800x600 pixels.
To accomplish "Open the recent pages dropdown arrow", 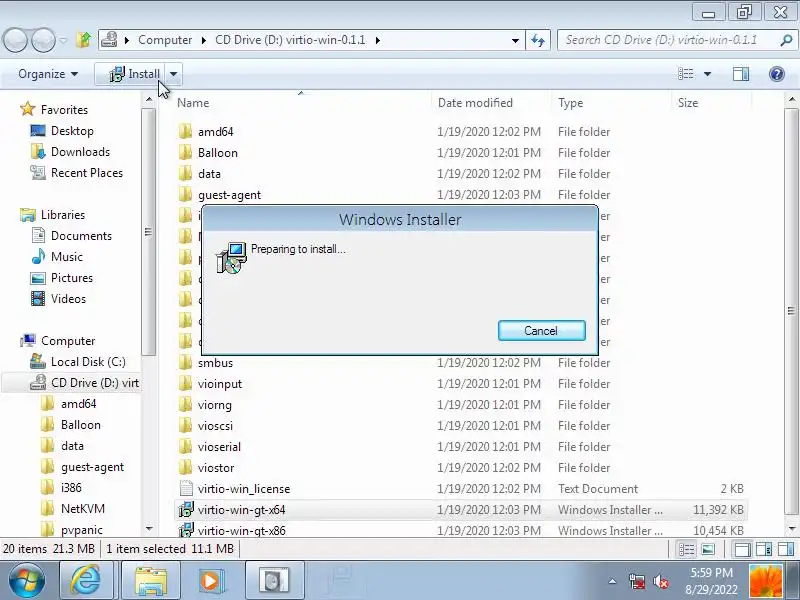I will 63,40.
